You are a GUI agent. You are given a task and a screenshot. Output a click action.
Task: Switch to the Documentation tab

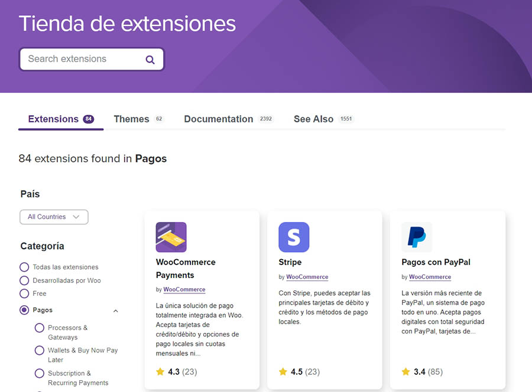pos(218,119)
